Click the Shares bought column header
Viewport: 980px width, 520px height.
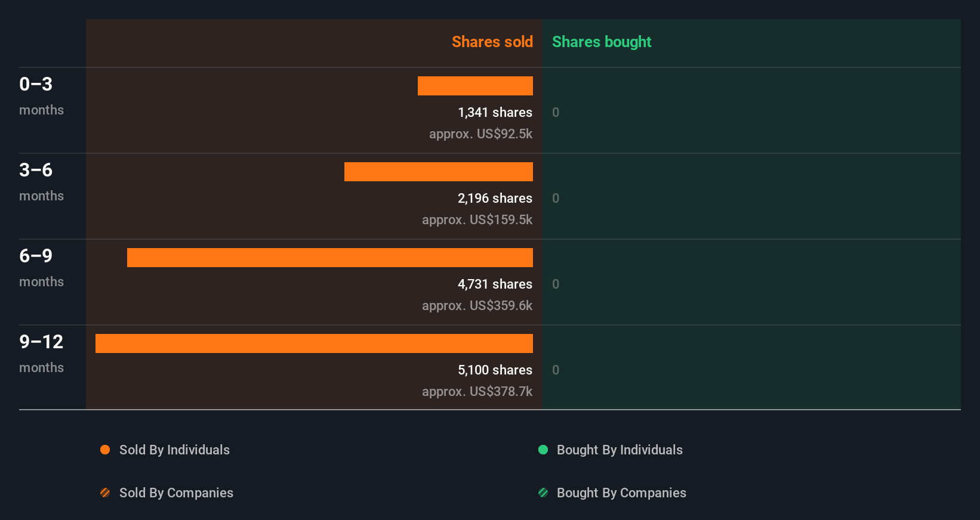click(x=602, y=42)
